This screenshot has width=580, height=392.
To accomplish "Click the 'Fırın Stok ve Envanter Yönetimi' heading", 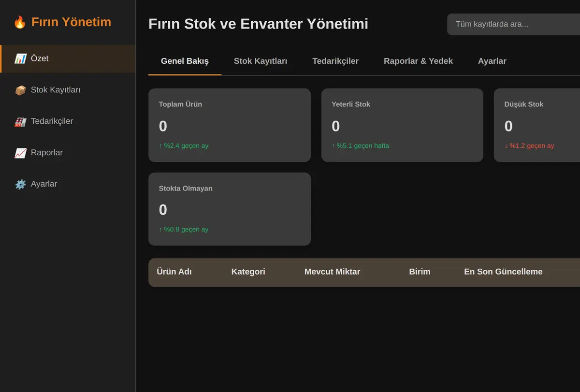I will click(258, 24).
